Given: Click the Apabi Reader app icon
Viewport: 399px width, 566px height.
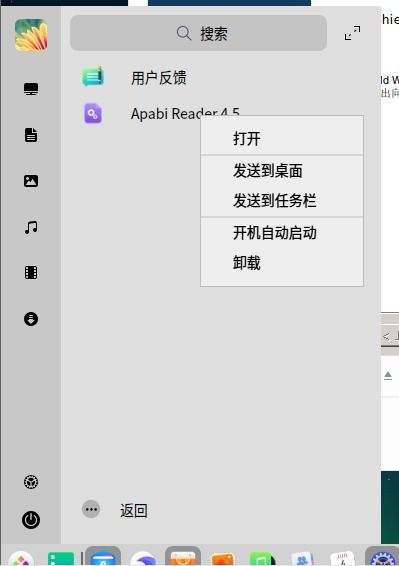Looking at the screenshot, I should 93,113.
